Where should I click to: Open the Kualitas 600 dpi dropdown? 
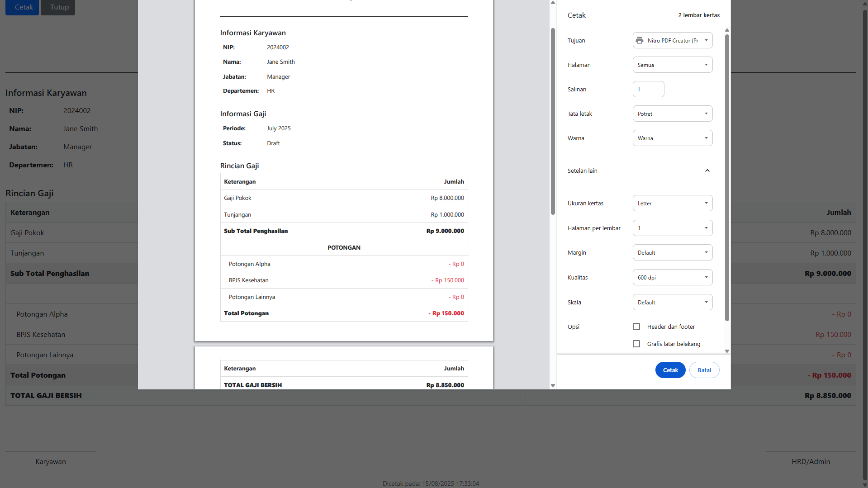click(x=673, y=277)
